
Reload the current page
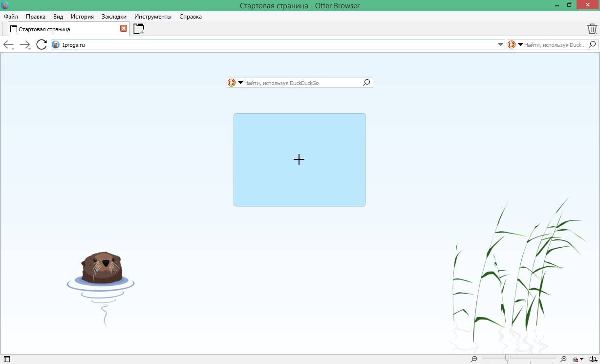coord(42,45)
